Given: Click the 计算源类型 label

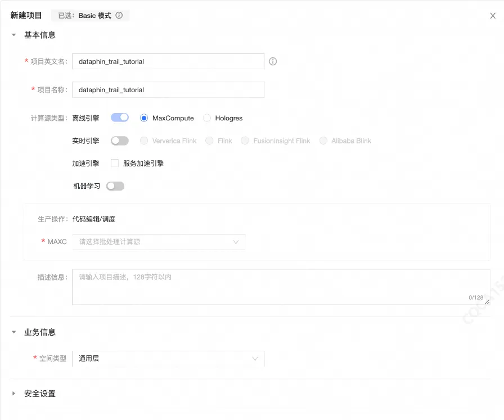Looking at the screenshot, I should pyautogui.click(x=49, y=118).
